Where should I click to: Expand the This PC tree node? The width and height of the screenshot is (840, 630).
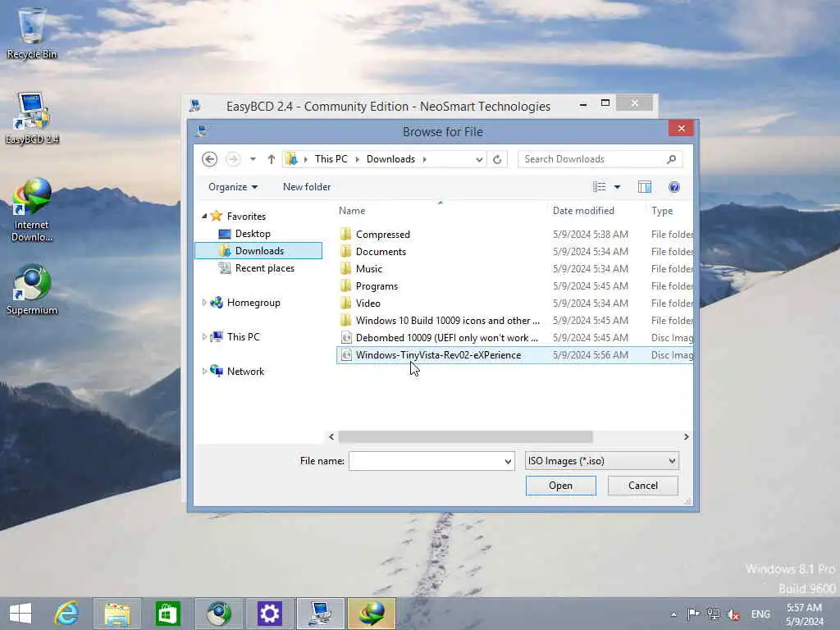tap(204, 337)
